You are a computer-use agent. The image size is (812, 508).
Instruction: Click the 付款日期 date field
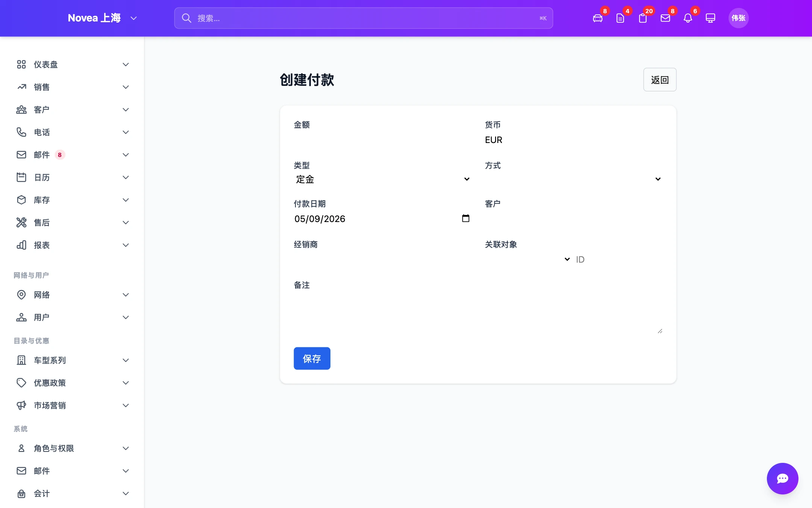coord(382,219)
